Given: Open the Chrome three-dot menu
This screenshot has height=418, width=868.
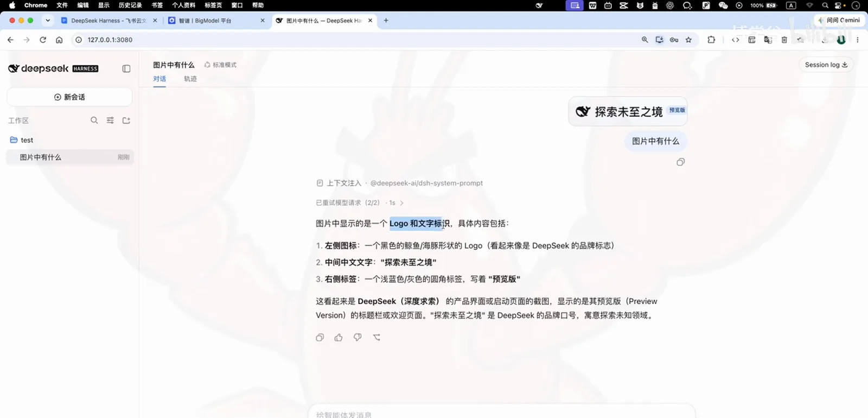Looking at the screenshot, I should (x=857, y=40).
